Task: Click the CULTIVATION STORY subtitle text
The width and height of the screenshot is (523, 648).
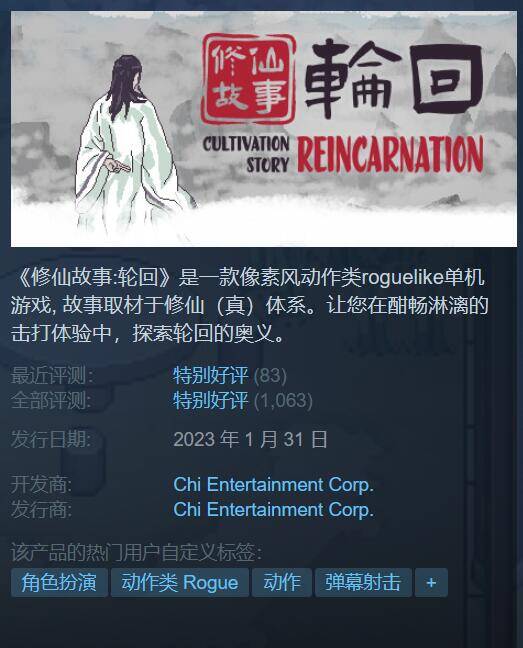Action: pos(246,155)
